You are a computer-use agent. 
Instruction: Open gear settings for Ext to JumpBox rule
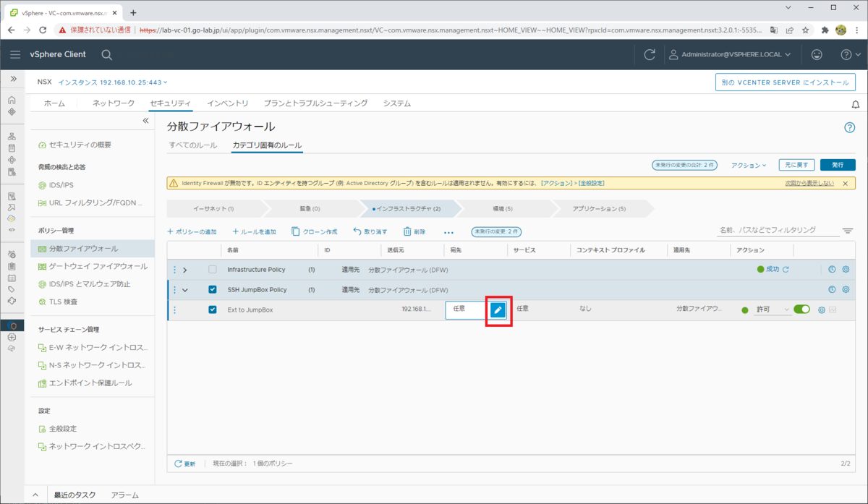(x=821, y=310)
